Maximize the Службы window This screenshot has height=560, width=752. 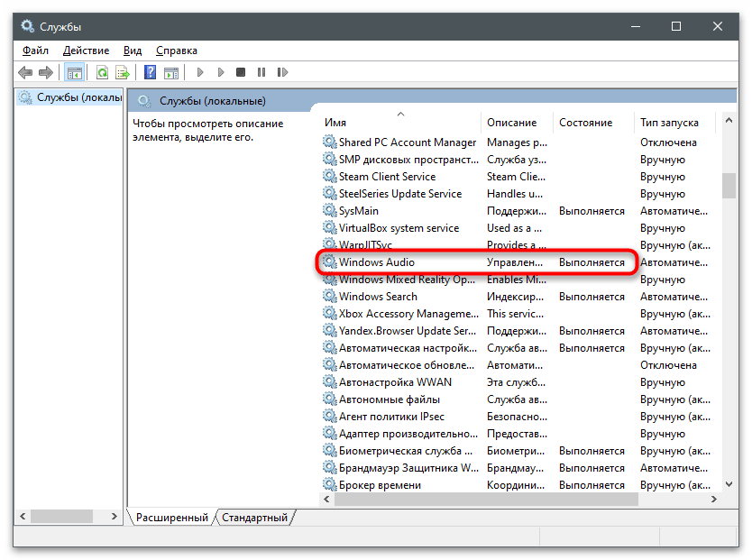[x=676, y=26]
